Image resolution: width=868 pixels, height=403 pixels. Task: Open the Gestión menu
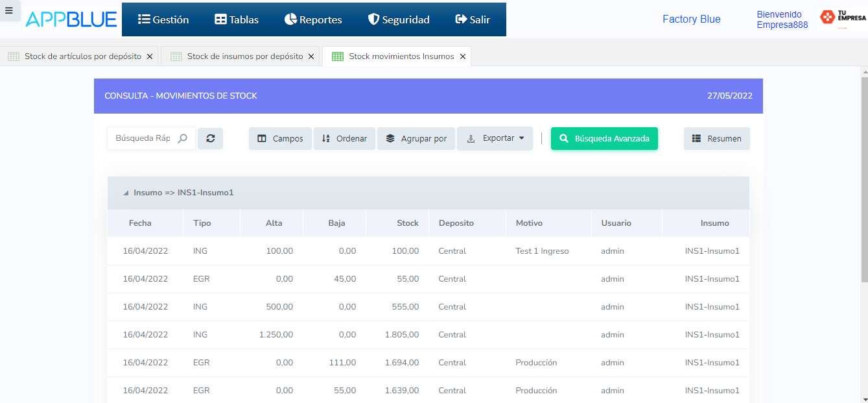[163, 19]
